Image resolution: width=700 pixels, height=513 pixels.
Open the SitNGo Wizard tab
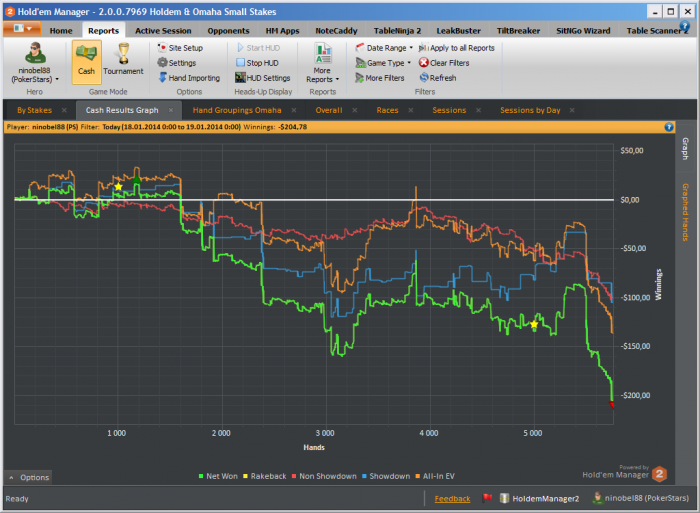pos(583,31)
